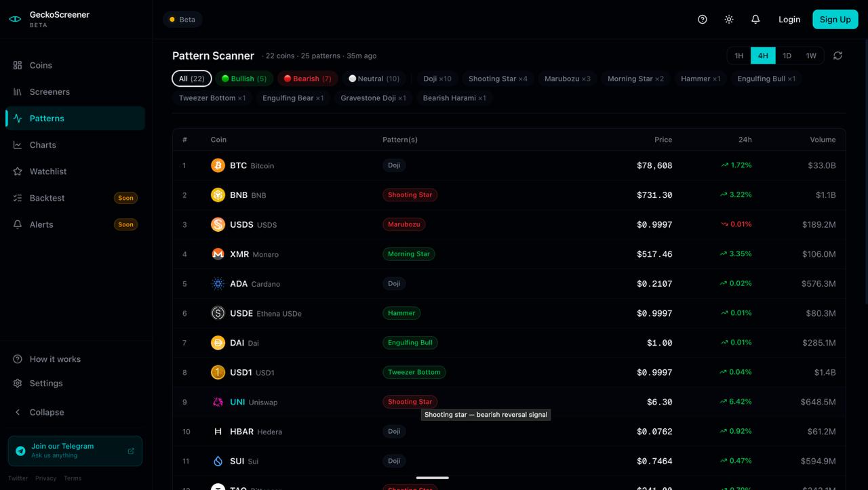868x490 pixels.
Task: Click the Dai coin icon
Action: (x=218, y=343)
